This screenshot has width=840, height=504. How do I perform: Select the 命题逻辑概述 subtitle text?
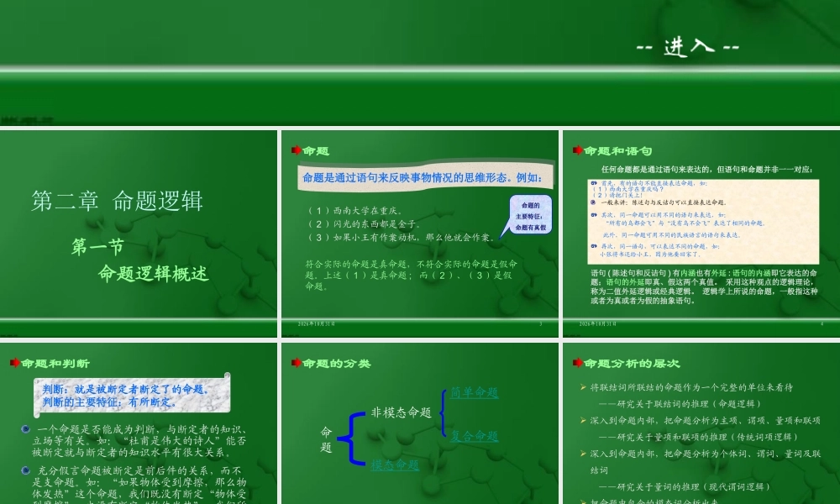click(153, 274)
